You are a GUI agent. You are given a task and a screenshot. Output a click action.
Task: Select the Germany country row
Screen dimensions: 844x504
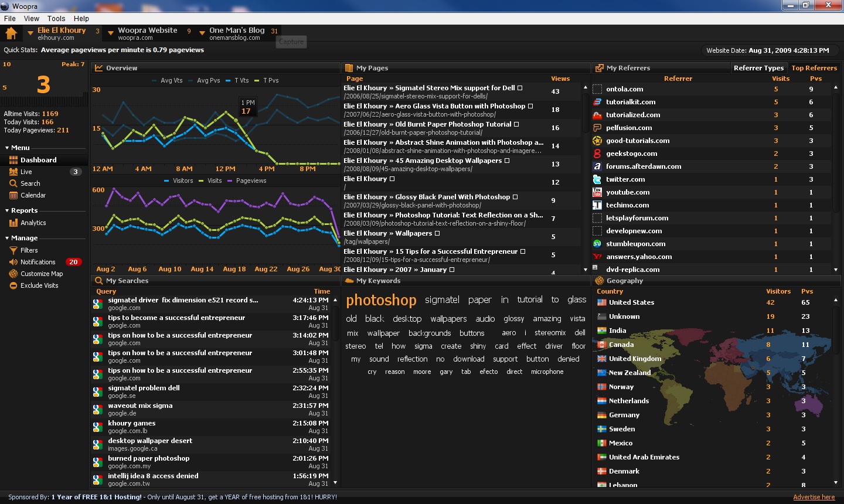click(x=712, y=415)
